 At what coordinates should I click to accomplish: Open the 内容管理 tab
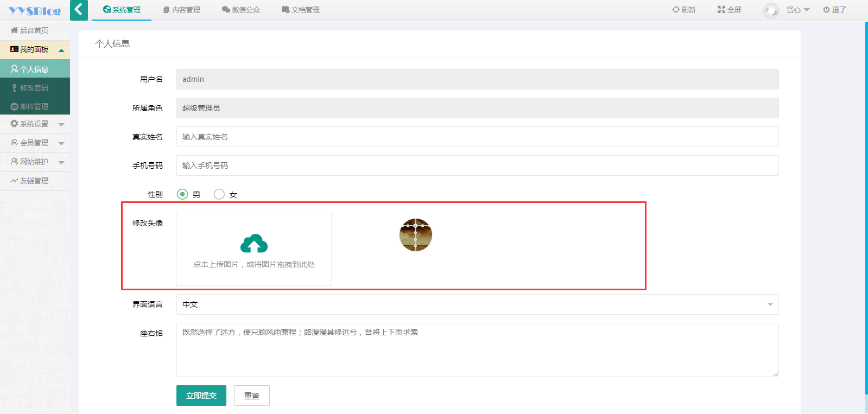182,10
